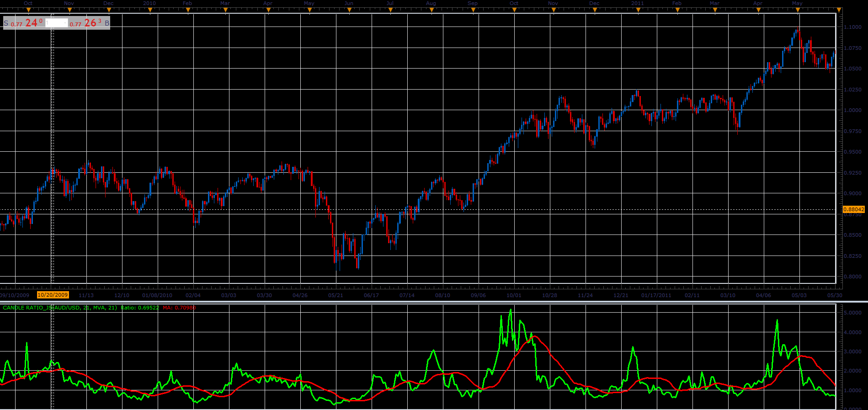Click the 0.9250 price axis label
The width and height of the screenshot is (868, 410).
coord(853,173)
